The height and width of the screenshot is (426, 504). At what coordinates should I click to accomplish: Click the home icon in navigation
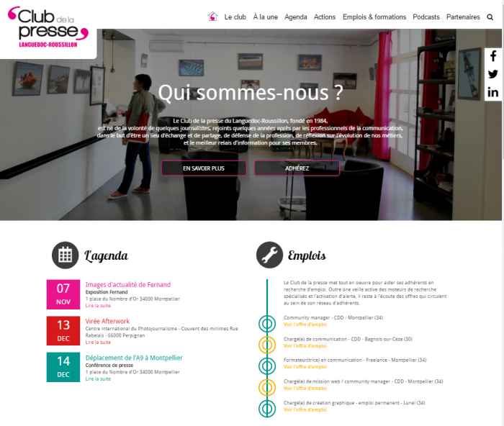212,17
